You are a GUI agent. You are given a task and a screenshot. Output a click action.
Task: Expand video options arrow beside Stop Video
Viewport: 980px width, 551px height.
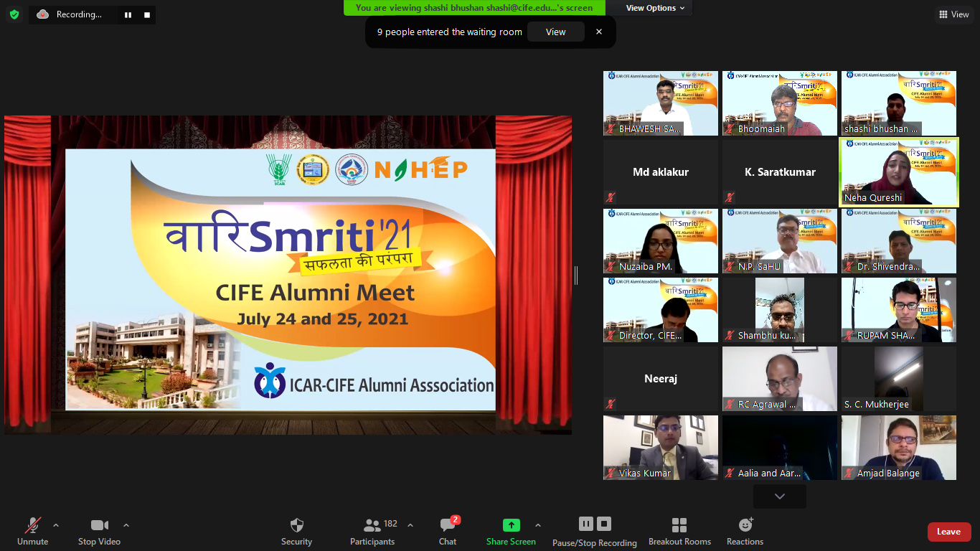tap(126, 525)
